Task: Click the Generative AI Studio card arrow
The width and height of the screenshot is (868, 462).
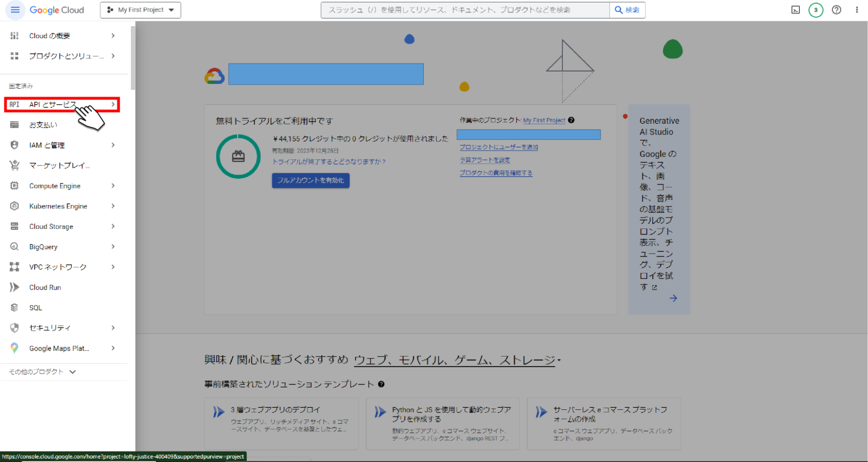Action: click(x=673, y=298)
